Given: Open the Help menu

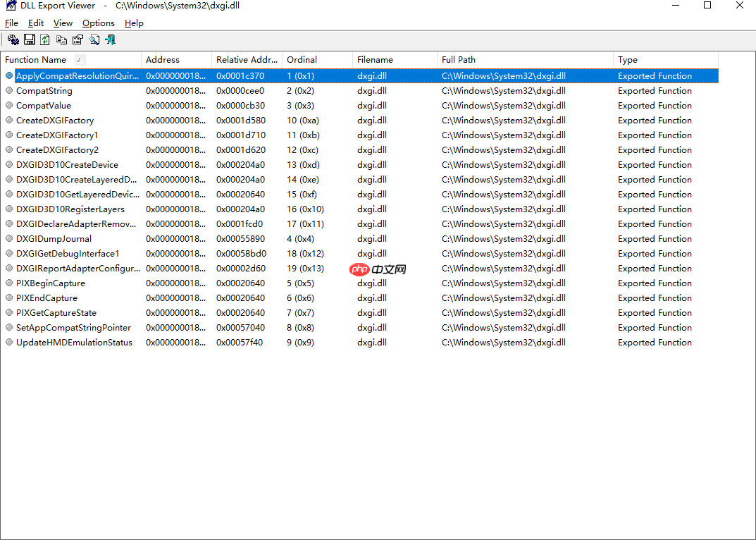Looking at the screenshot, I should click(134, 23).
